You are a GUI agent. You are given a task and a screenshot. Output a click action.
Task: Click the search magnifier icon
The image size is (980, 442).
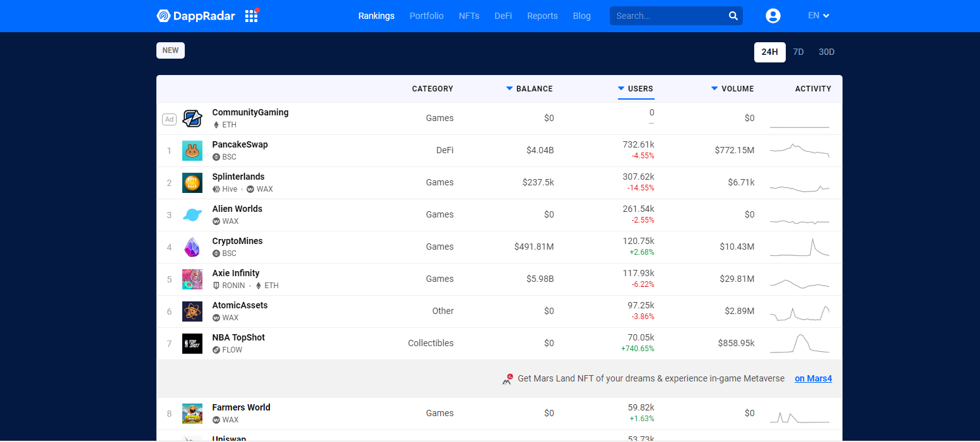[733, 16]
